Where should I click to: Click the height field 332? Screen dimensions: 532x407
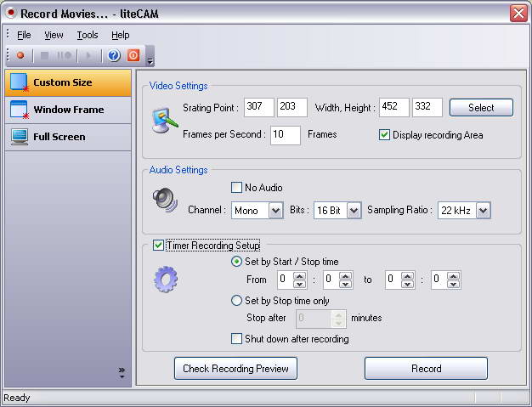point(427,108)
